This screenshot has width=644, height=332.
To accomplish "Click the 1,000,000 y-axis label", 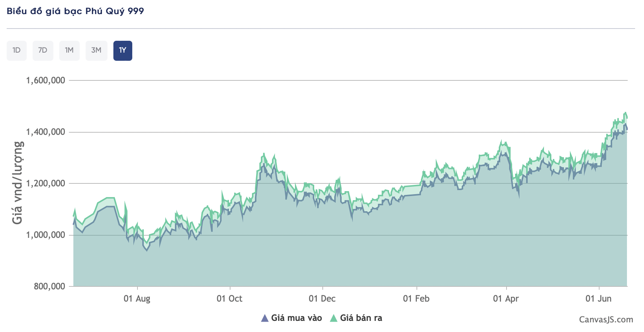I will [46, 235].
